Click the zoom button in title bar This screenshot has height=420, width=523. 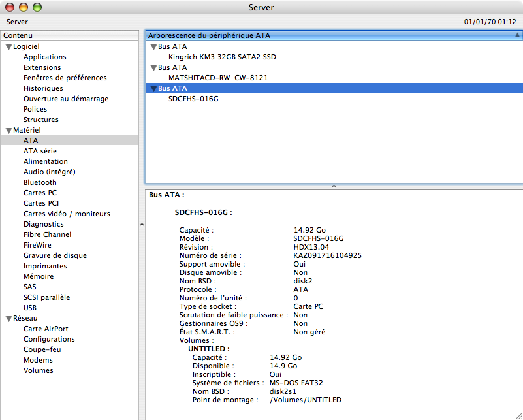coord(37,7)
